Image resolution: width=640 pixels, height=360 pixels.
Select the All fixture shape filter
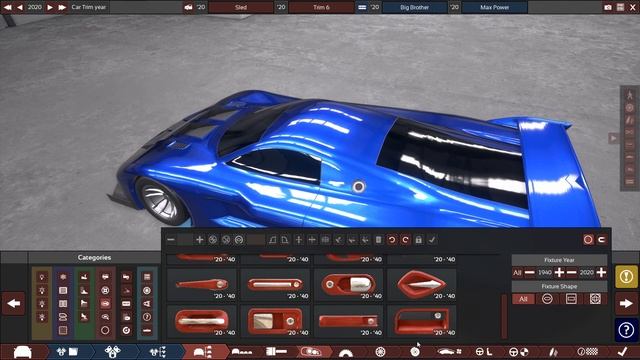coord(523,299)
